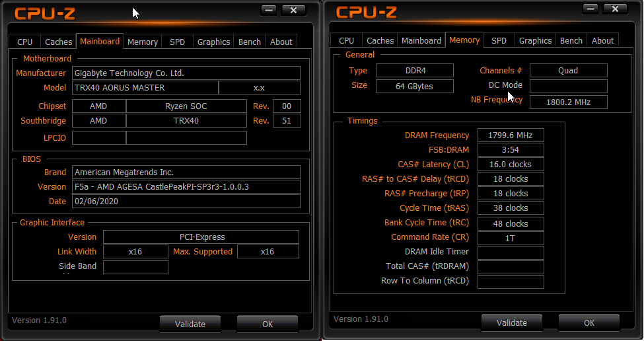
Task: Click Bank Cycle Time 48 clocks value
Action: tap(511, 223)
